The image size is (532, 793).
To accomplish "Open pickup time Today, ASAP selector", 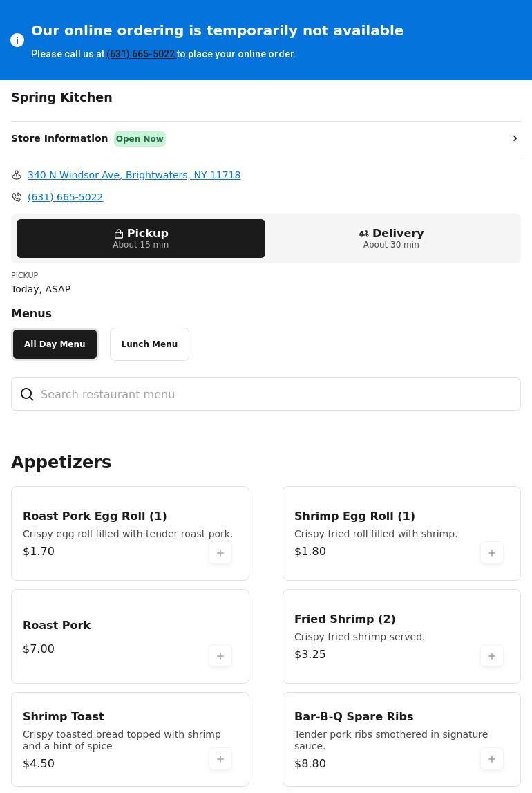I will point(41,289).
